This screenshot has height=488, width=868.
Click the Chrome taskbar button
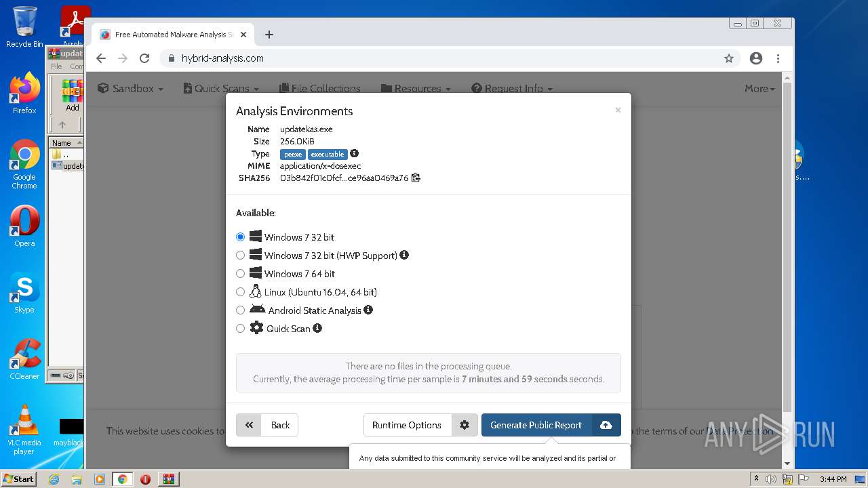click(122, 479)
